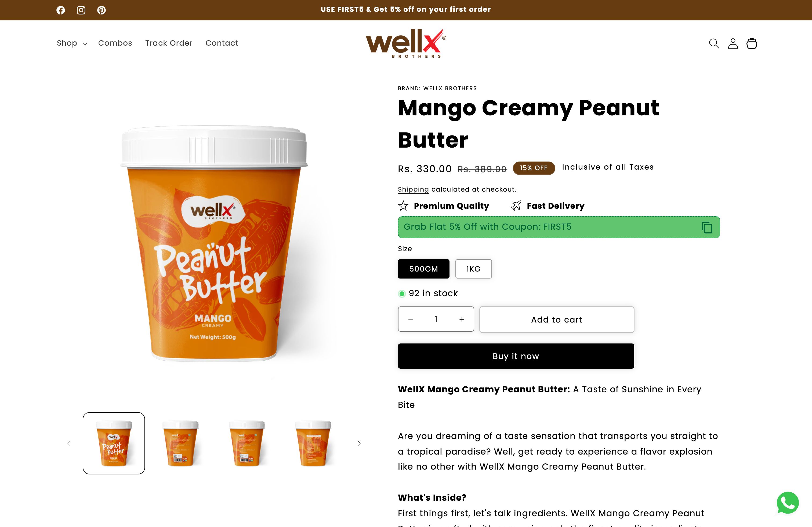
Task: Select the fourth product thumbnail image
Action: [313, 443]
